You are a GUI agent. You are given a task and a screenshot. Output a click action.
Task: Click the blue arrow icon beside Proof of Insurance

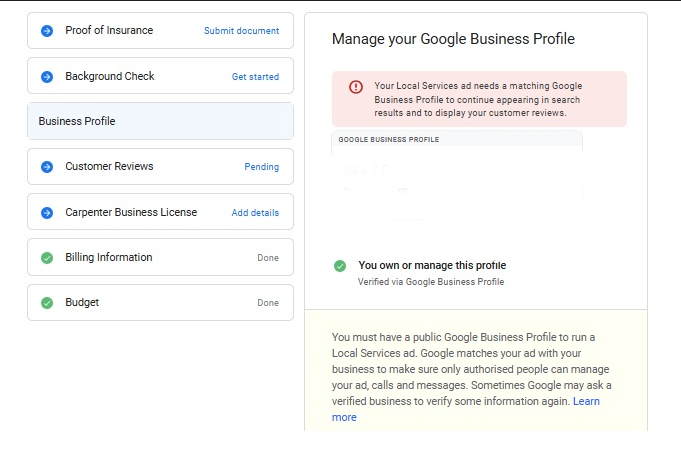(47, 31)
